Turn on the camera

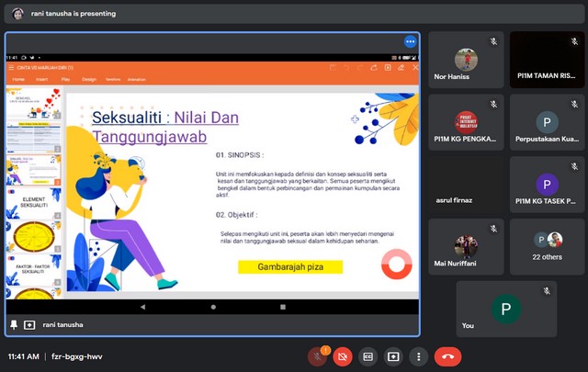pyautogui.click(x=343, y=356)
